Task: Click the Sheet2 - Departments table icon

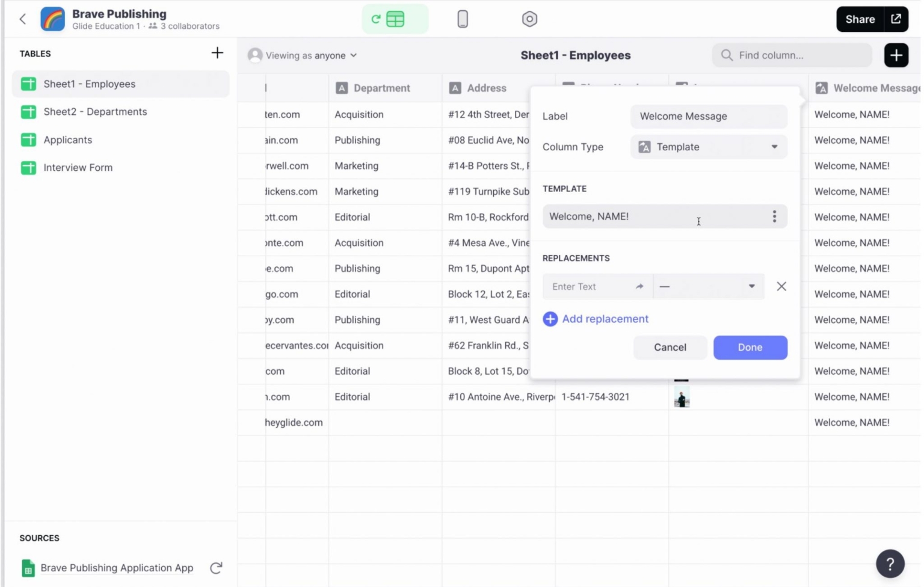Action: click(28, 112)
